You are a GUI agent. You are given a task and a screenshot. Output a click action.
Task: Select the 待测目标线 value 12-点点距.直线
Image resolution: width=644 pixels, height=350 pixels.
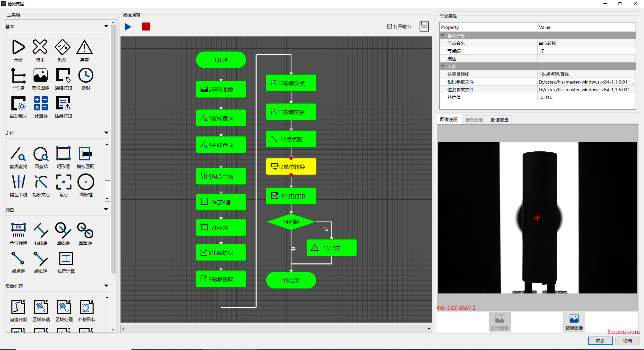click(x=586, y=74)
